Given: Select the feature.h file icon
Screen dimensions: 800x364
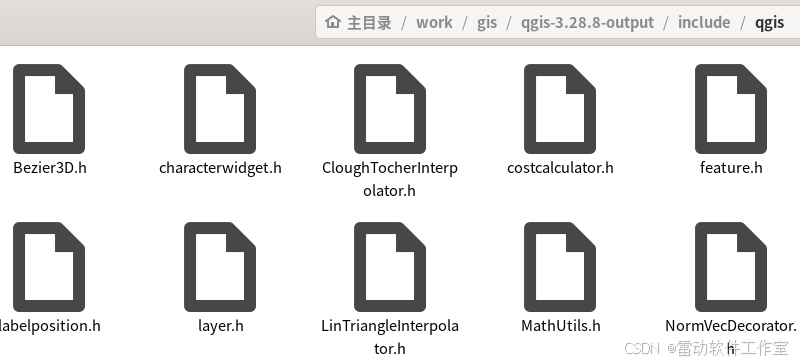Looking at the screenshot, I should 731,109.
